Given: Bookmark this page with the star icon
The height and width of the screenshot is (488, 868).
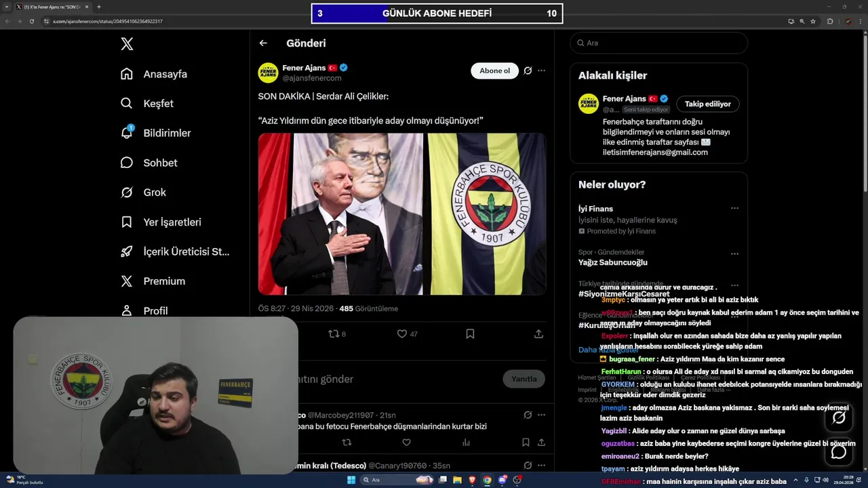Looking at the screenshot, I should pos(814,21).
